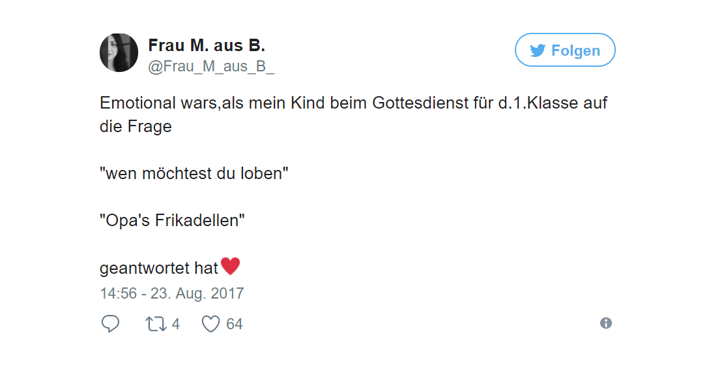Select the quote wen möchtest du loben

[x=194, y=173]
